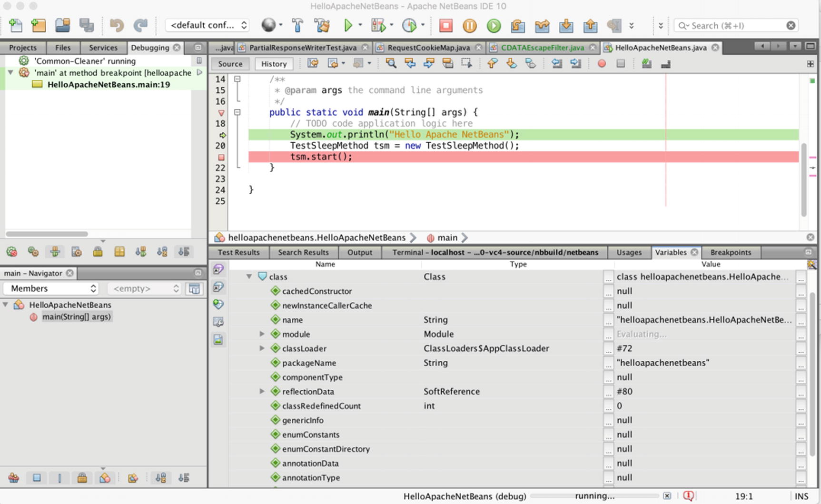Click the Debug Project toolbar icon
821x504 pixels.
[x=379, y=25]
